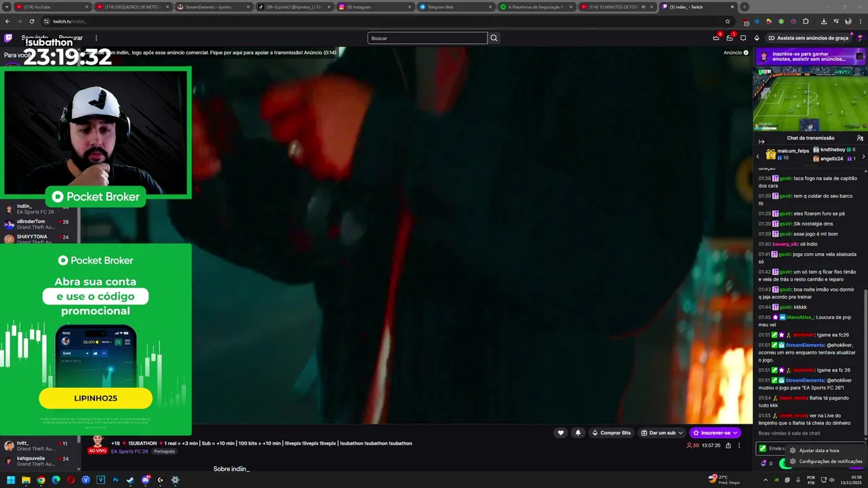Click the ad information icon

click(x=746, y=52)
